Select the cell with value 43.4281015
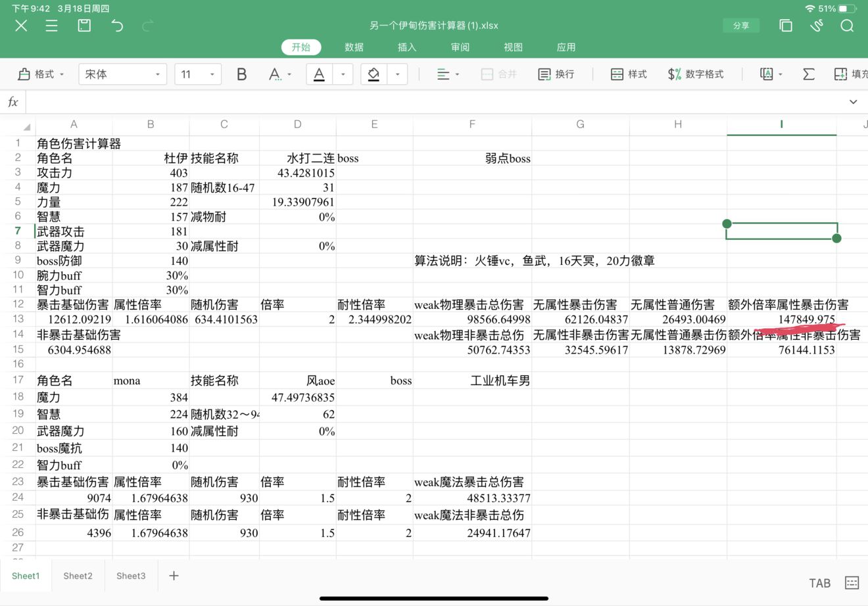 click(x=297, y=173)
